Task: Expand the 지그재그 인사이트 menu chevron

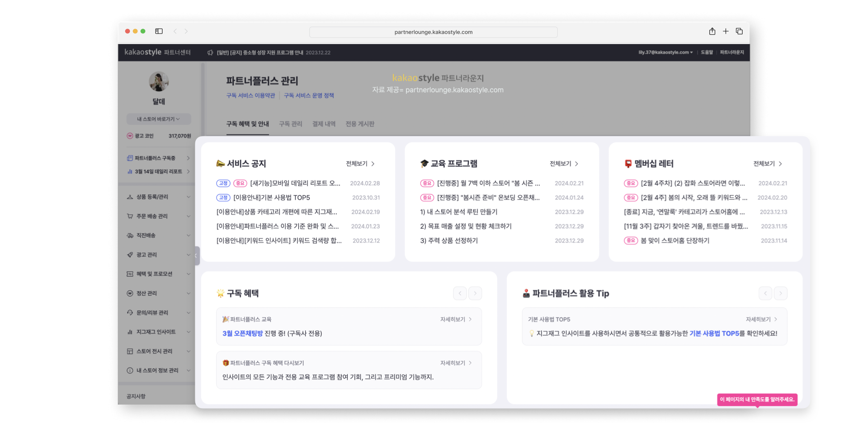Action: click(x=189, y=332)
